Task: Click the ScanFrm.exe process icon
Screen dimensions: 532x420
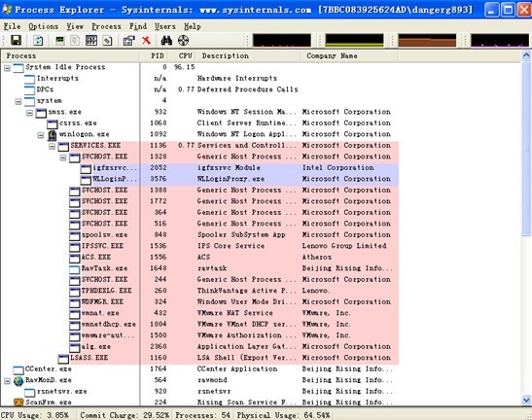Action: click(18, 402)
